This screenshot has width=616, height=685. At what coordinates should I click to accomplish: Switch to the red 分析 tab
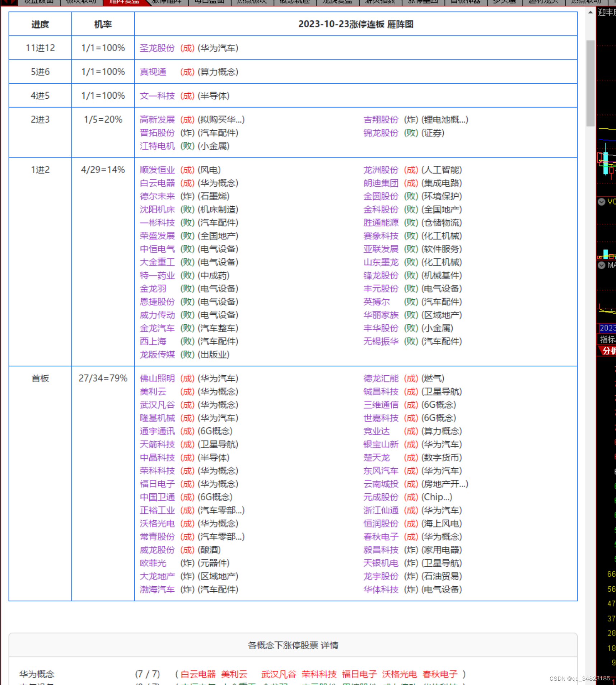[608, 351]
